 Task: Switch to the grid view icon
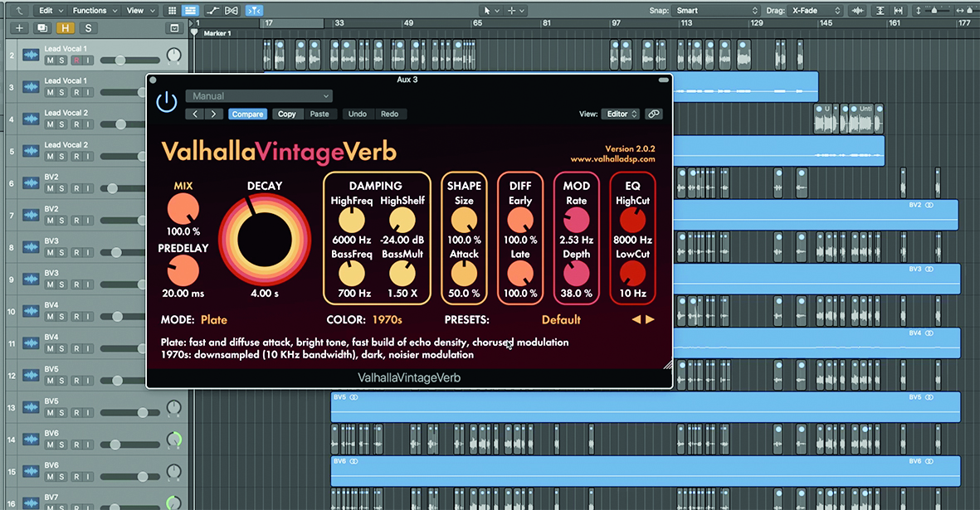[x=172, y=11]
